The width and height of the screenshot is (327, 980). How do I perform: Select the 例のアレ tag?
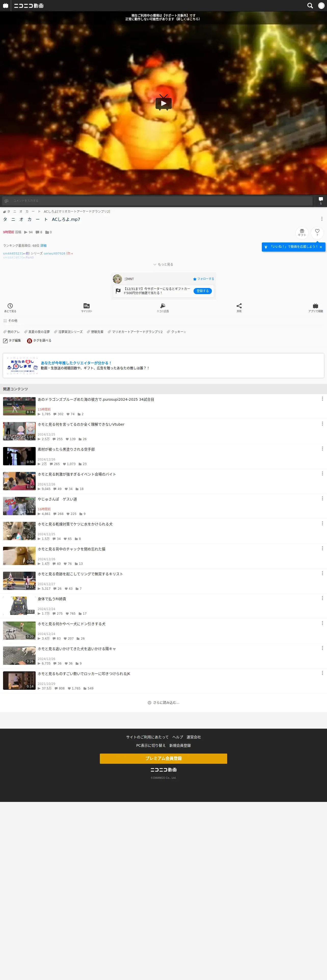pos(12,332)
